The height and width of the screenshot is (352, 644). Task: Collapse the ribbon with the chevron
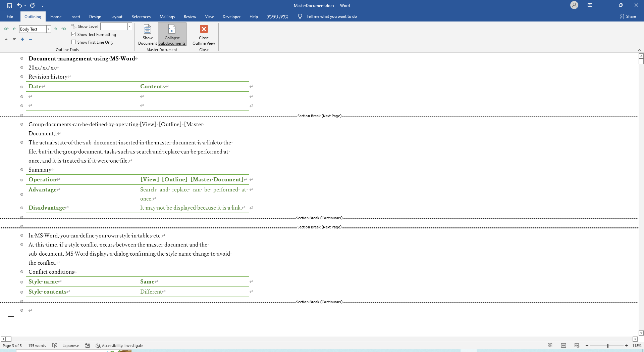639,50
